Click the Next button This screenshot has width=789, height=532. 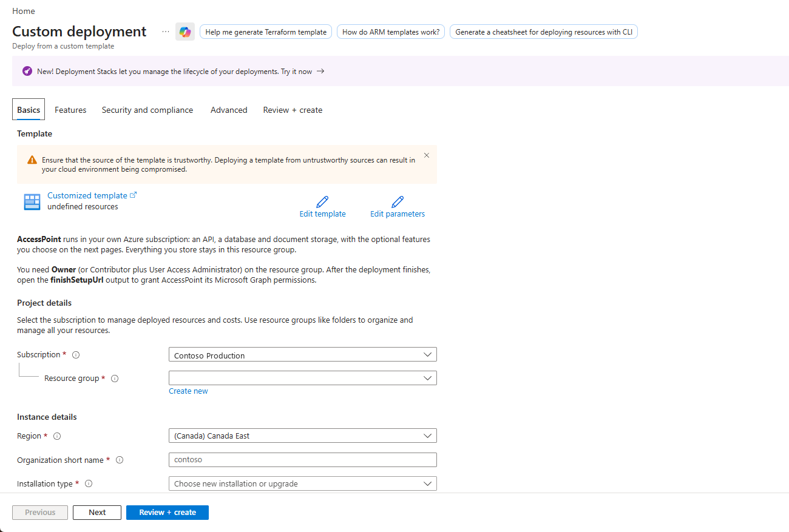pos(97,513)
